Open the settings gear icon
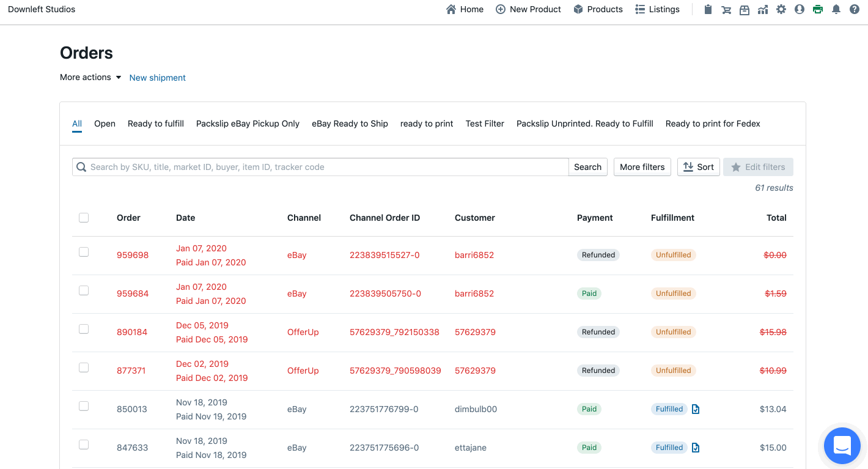Screen dimensions: 868x469 coord(781,9)
